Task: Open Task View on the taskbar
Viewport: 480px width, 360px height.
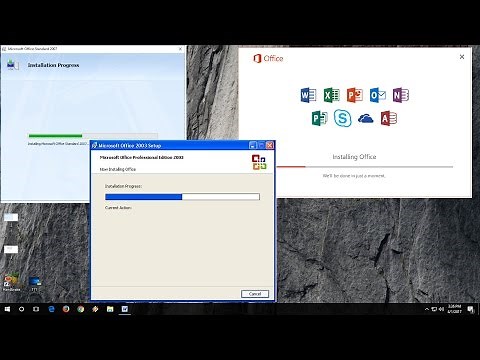Action: click(36, 309)
